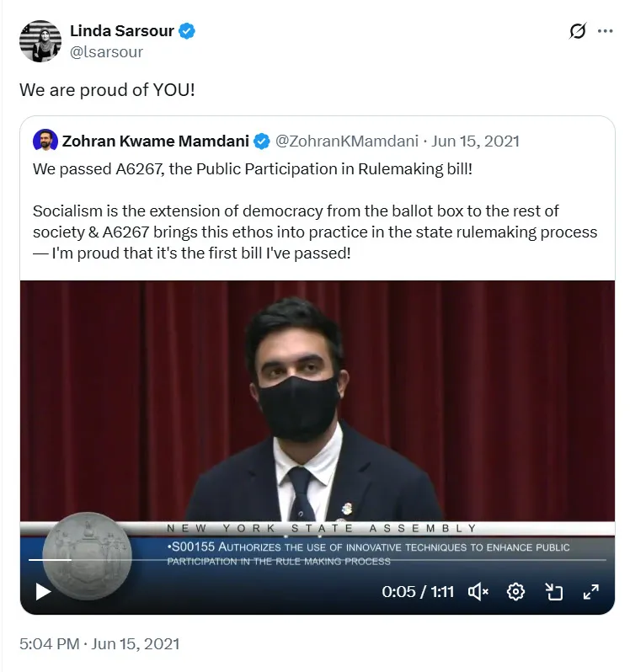Image resolution: width=630 pixels, height=672 pixels.
Task: Click the @ZohranKMamdani handle
Action: 348,141
